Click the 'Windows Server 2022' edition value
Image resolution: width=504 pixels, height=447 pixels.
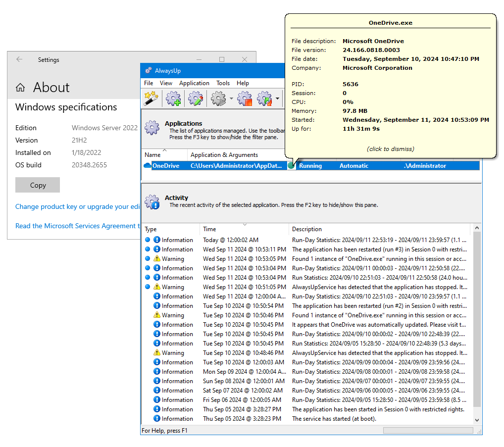[104, 128]
